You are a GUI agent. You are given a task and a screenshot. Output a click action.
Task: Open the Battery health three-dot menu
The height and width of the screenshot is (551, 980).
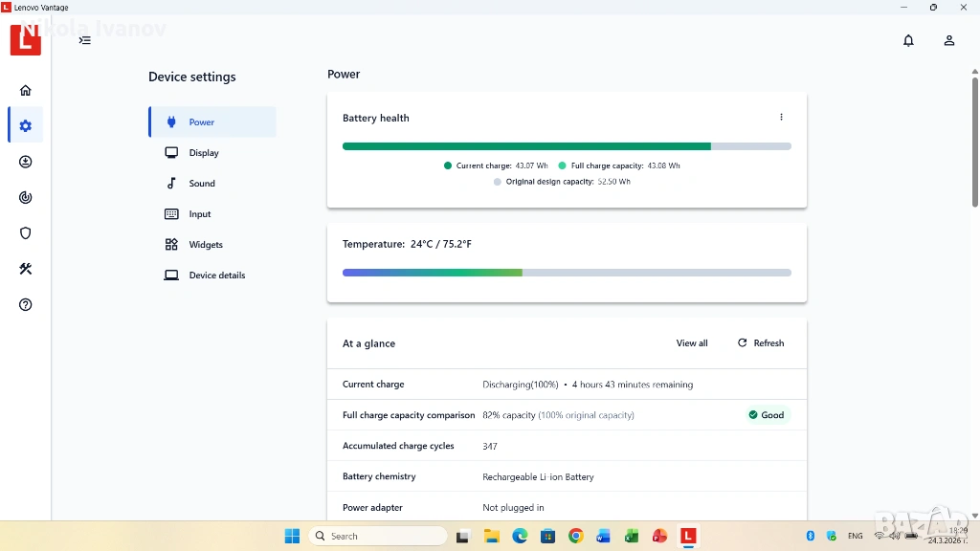click(x=781, y=118)
